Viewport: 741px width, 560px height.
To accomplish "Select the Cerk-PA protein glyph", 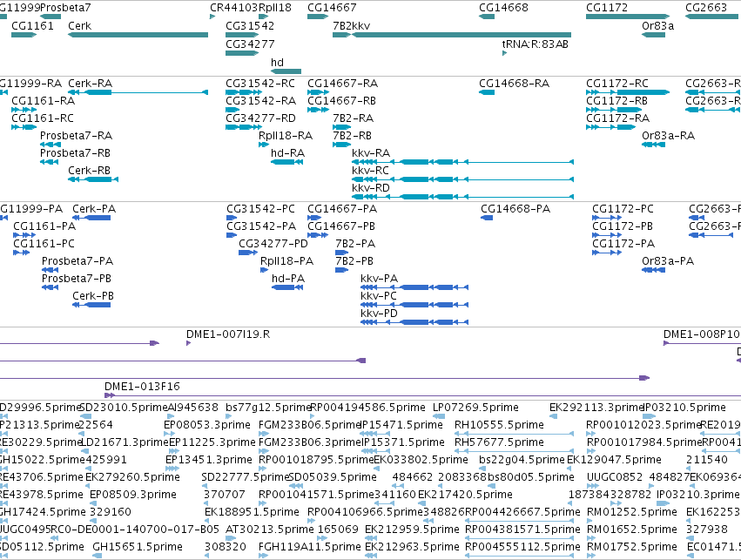I will pos(91,218).
